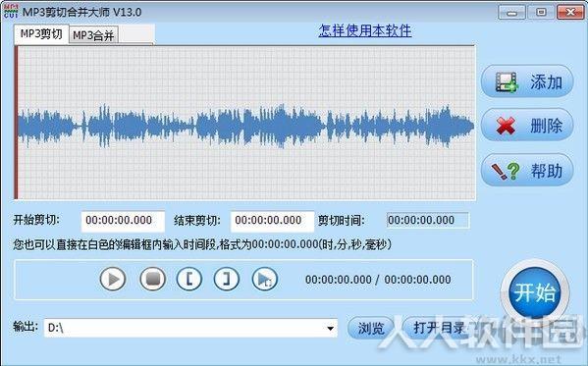Viewport: 588px width, 366px height.
Task: Click the 结束剪切 end time input field
Action: tap(272, 221)
